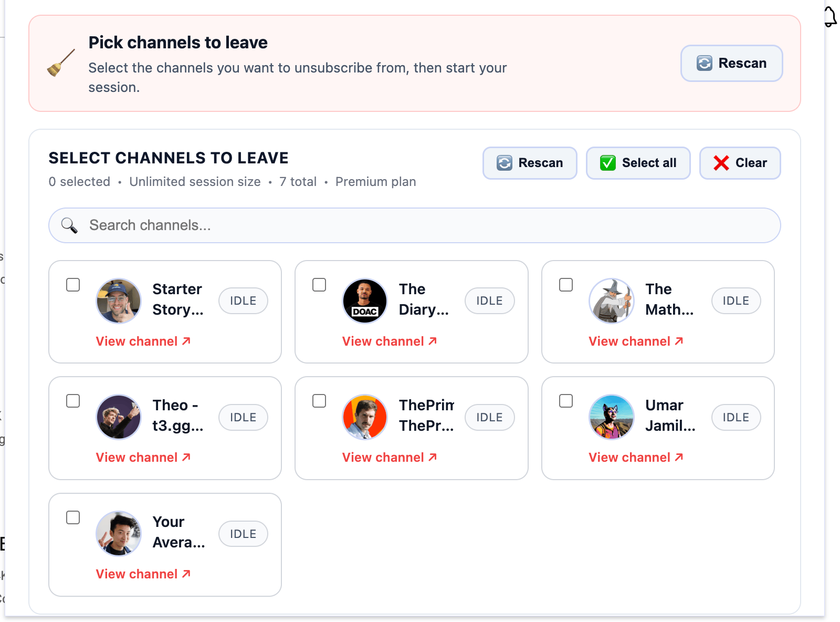The height and width of the screenshot is (622, 840).
Task: Click the magnifying glass search icon
Action: coord(69,225)
